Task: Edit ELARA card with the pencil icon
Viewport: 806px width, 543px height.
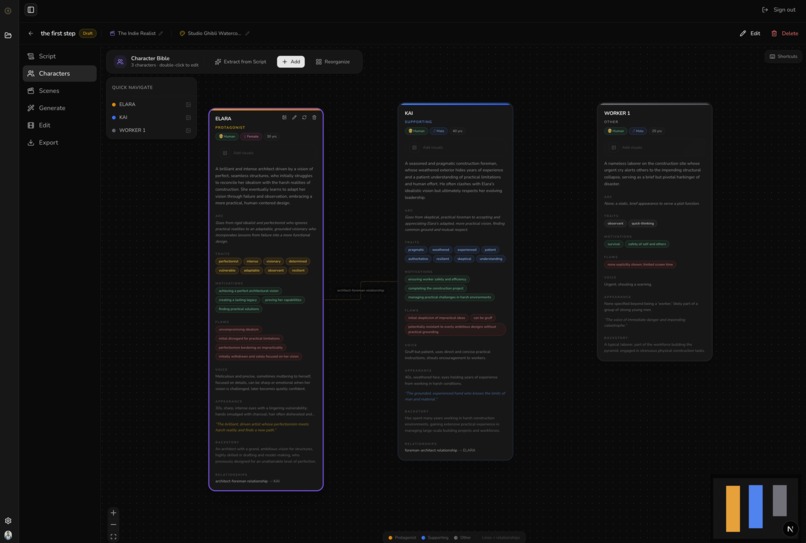Action: pyautogui.click(x=294, y=118)
